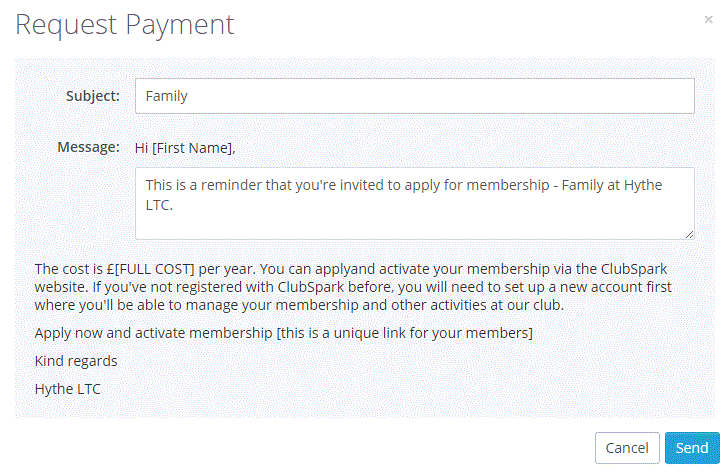
Task: Click the "Kind regards" line
Action: click(x=76, y=360)
